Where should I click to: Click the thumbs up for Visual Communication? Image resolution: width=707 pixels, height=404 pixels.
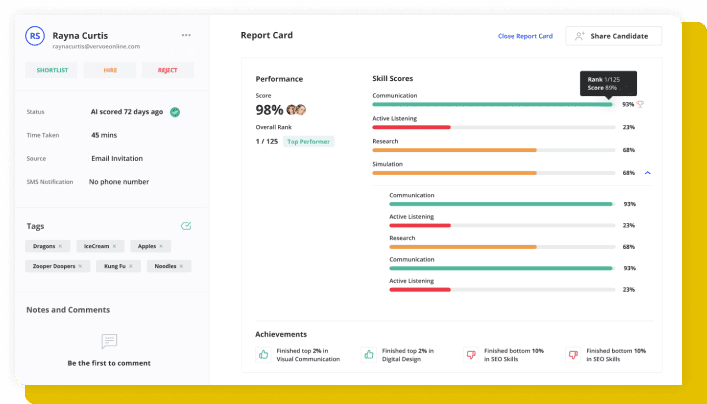click(263, 355)
